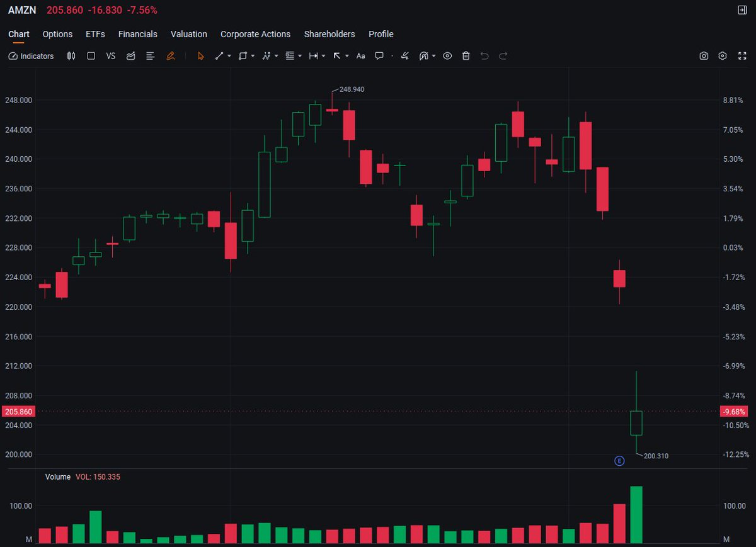Click the tallest green volume bar
The image size is (756, 547).
click(x=636, y=515)
